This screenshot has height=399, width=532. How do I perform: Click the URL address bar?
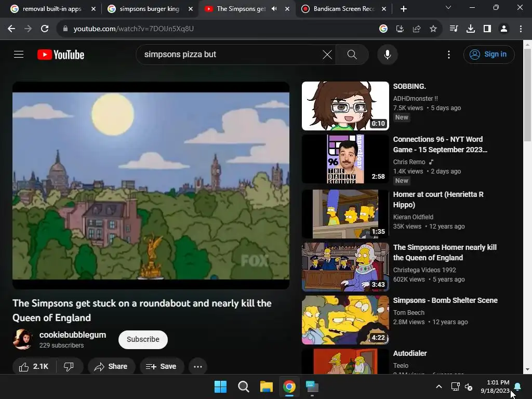(x=217, y=29)
